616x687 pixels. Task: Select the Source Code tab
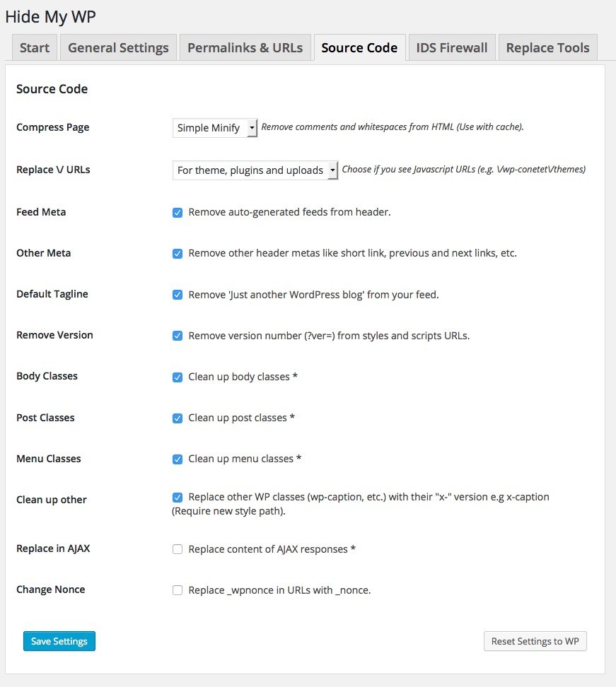tap(359, 48)
